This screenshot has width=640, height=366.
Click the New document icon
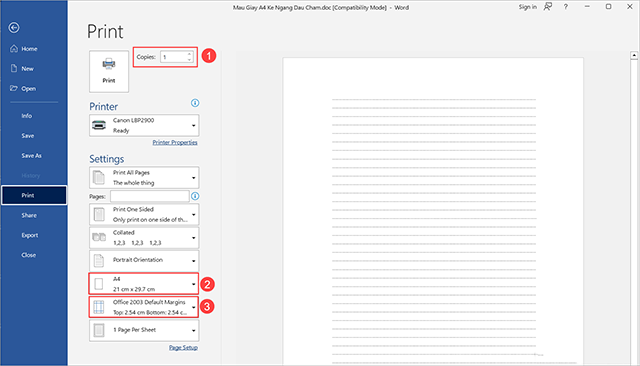[14, 68]
